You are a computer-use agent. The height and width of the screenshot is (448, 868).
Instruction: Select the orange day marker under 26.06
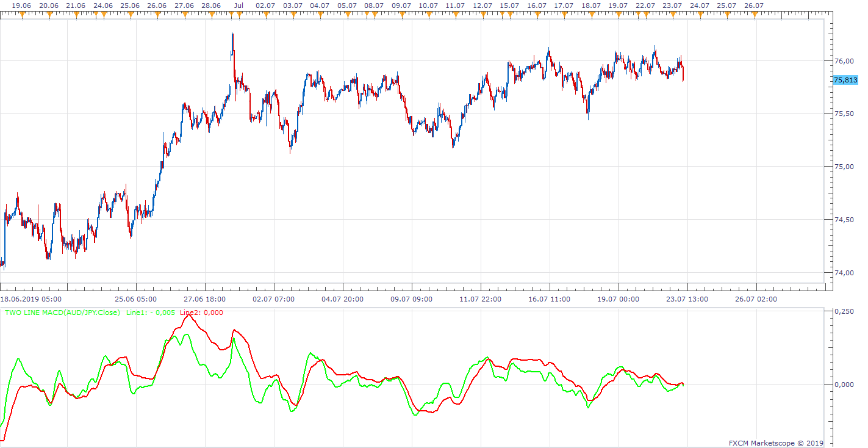[x=157, y=15]
